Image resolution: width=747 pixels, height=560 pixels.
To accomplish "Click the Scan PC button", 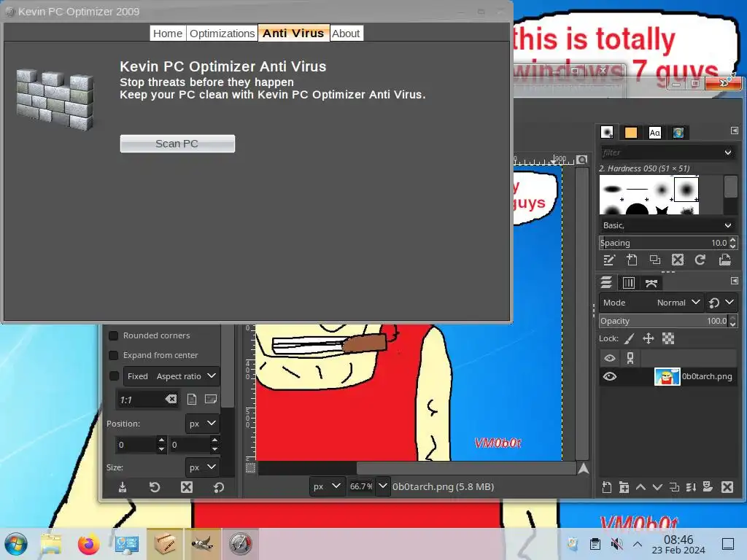I will 177,144.
